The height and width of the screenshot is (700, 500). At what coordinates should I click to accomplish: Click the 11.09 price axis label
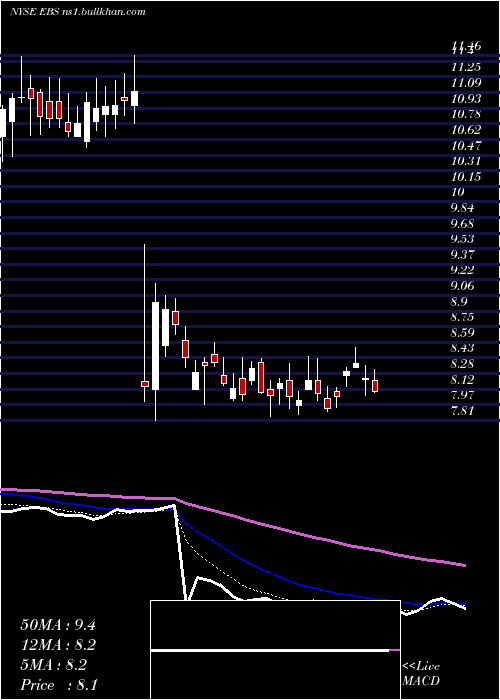pos(466,83)
